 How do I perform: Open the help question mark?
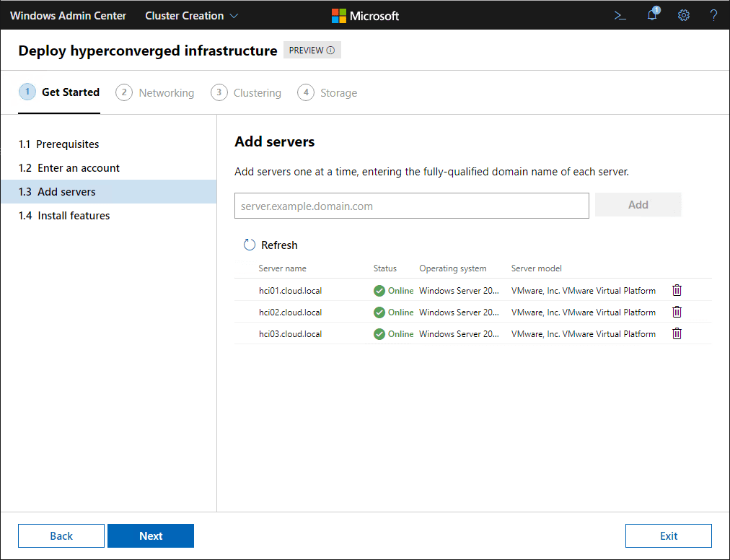(713, 15)
